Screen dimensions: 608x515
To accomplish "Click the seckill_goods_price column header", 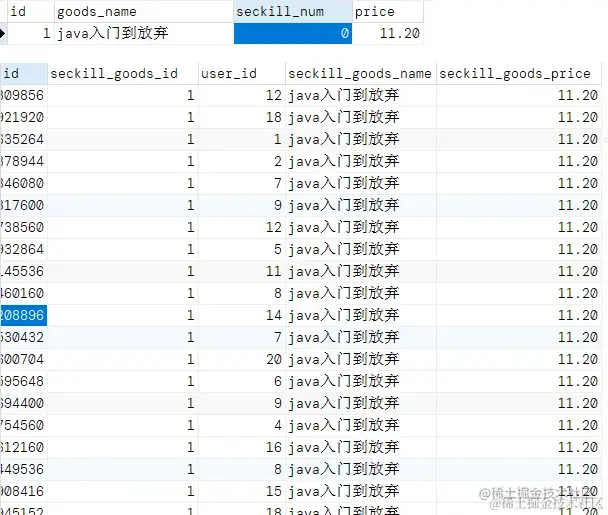I will click(519, 74).
